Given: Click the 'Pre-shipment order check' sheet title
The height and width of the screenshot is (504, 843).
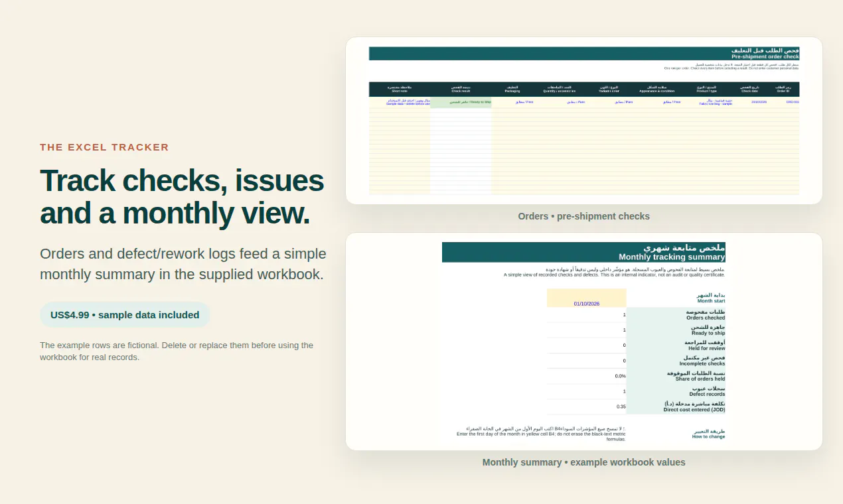Looking at the screenshot, I should (765, 57).
